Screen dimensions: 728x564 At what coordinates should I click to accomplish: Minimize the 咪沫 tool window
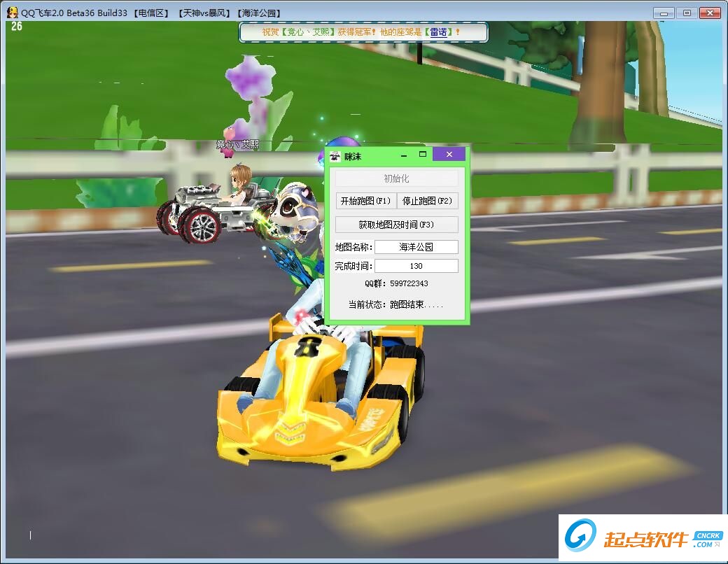click(x=404, y=155)
